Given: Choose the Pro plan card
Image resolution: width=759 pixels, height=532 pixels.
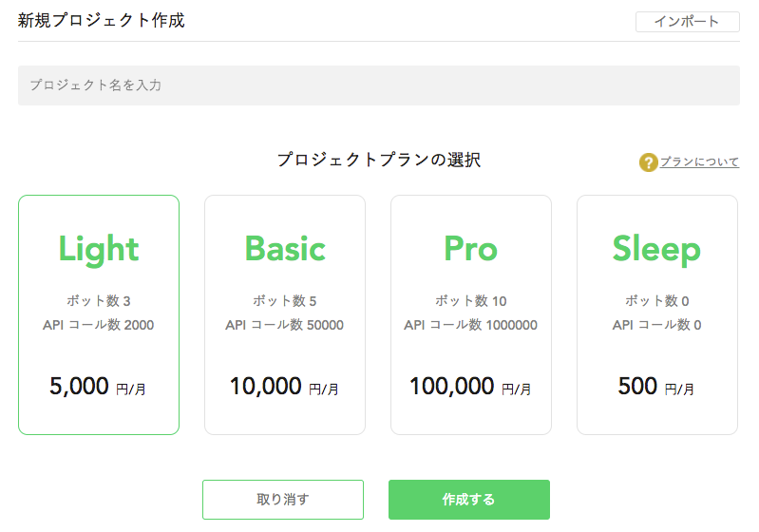Looking at the screenshot, I should (x=471, y=314).
